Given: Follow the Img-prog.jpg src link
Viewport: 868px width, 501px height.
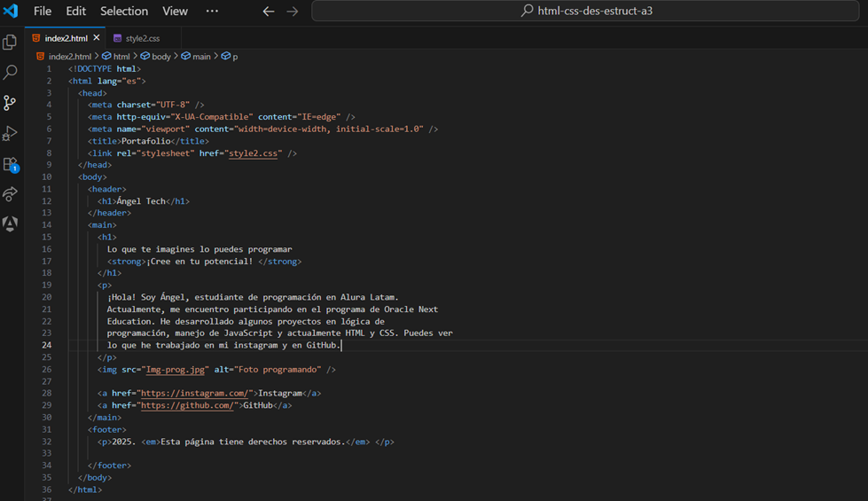Looking at the screenshot, I should 176,369.
